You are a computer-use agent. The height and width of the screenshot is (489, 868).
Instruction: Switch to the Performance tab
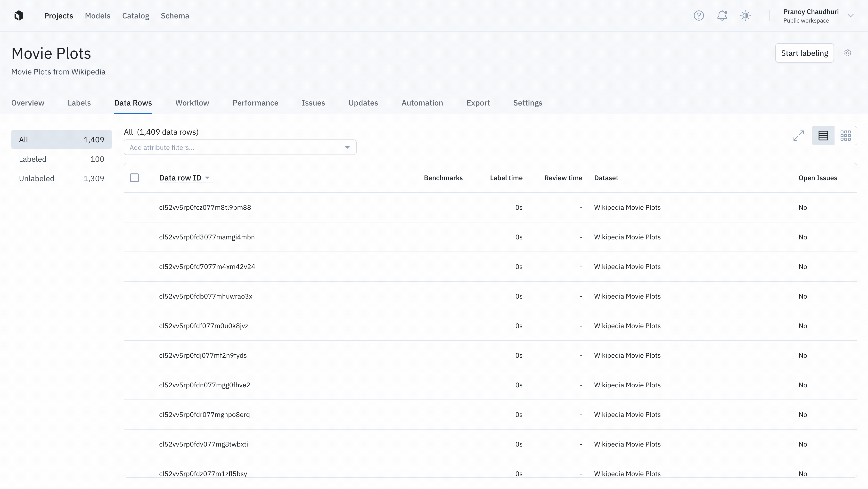click(255, 103)
